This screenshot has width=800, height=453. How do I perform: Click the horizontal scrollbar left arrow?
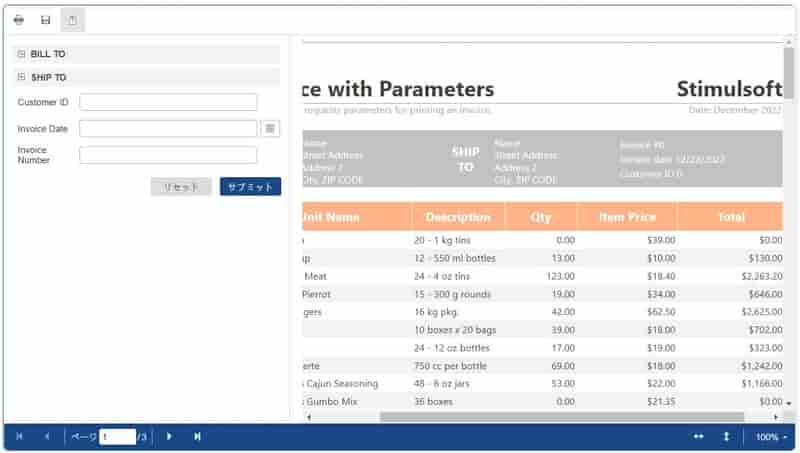[309, 417]
